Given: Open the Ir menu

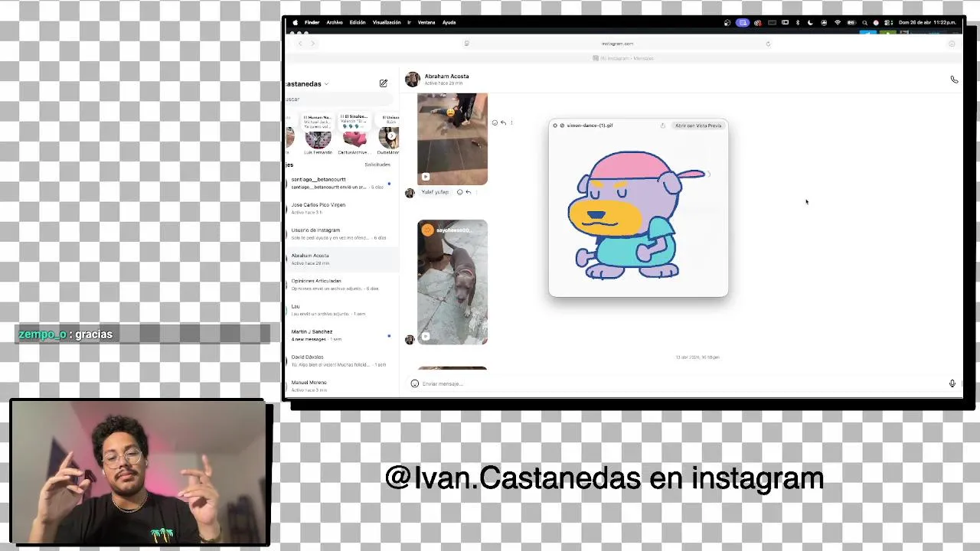Looking at the screenshot, I should pyautogui.click(x=409, y=22).
